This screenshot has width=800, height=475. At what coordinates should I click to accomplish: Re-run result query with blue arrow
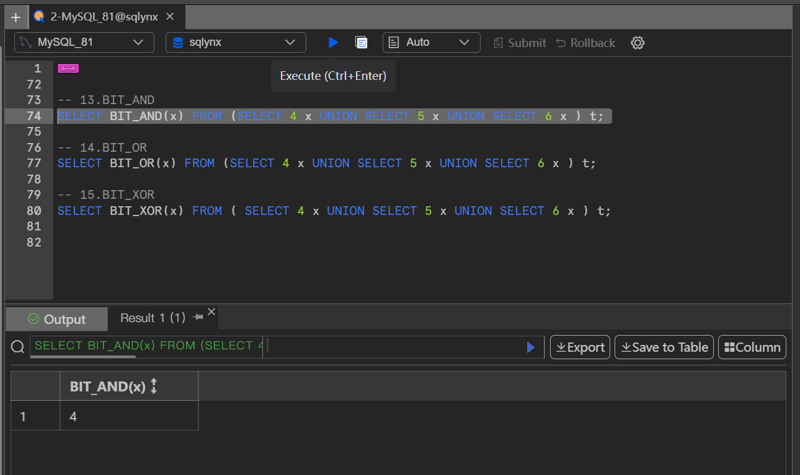tap(531, 347)
